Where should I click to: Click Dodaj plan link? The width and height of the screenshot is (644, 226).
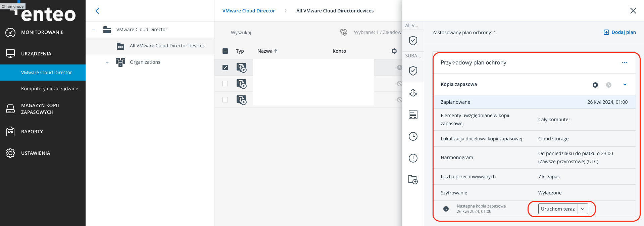620,32
